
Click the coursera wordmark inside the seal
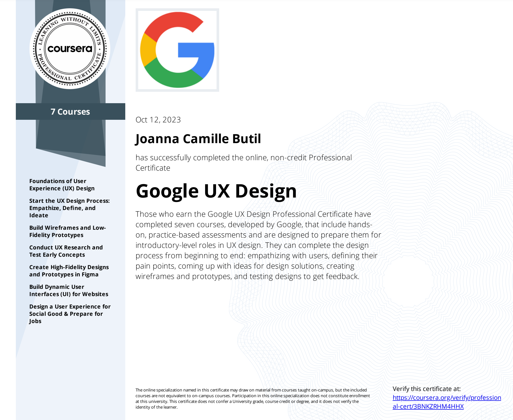click(70, 49)
